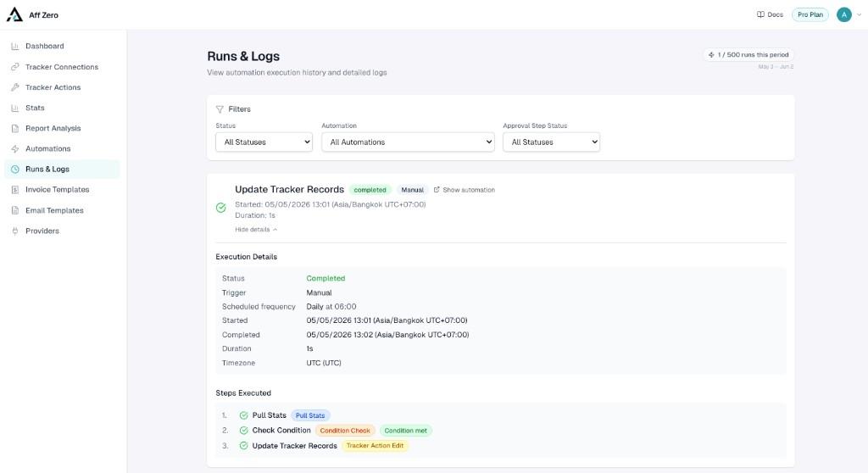Click the Tracker Action Edit tag
Viewport: 868px width, 473px height.
pos(375,446)
